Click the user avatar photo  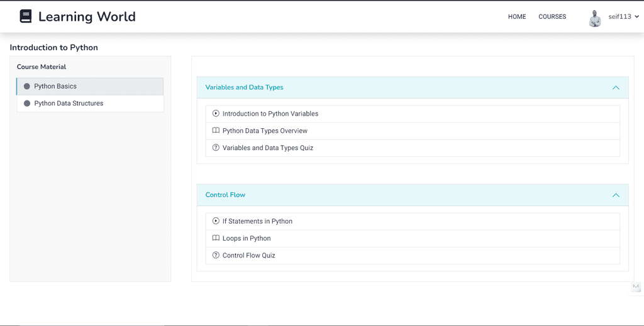click(595, 18)
